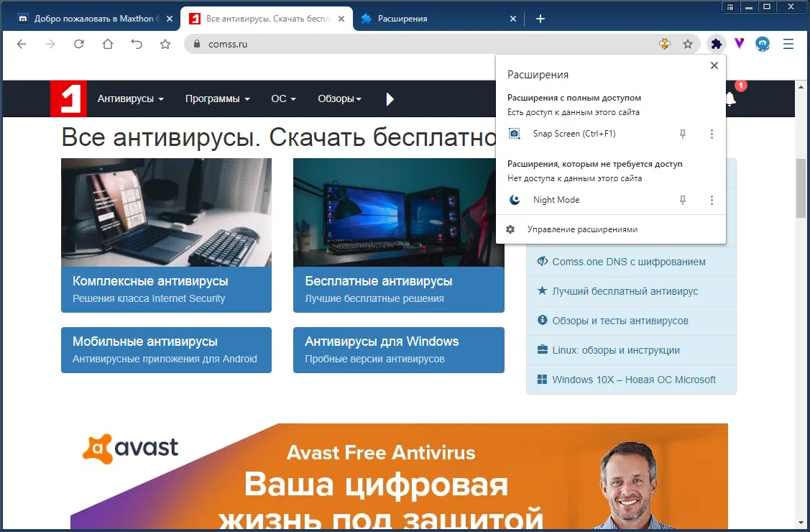Click the window sidebar toggle button in title bar
This screenshot has width=810, height=532.
(x=730, y=7)
